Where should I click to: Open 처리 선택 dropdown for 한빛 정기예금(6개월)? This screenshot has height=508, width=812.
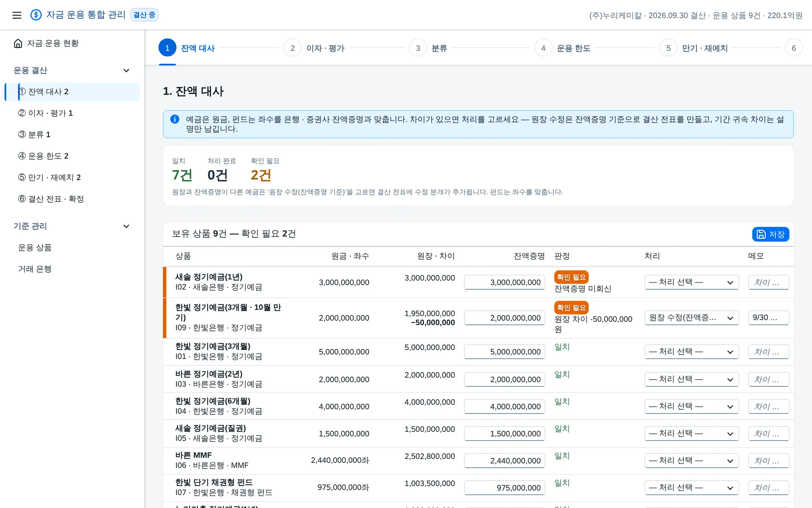click(691, 406)
